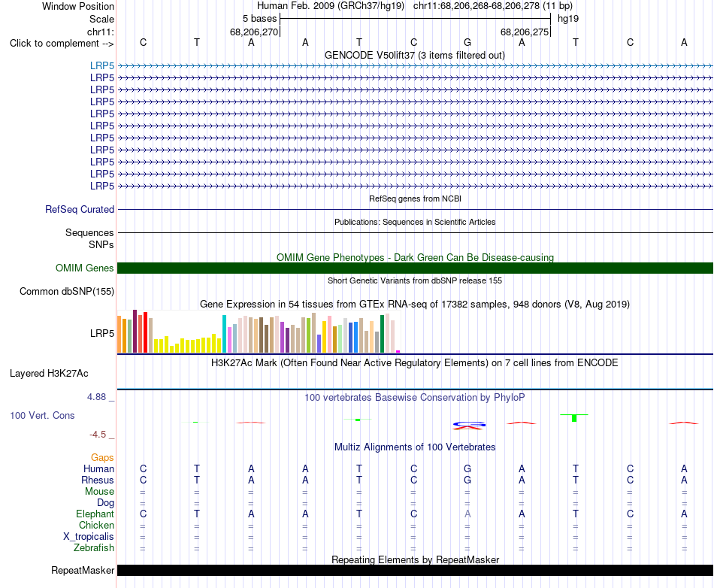This screenshot has width=714, height=588.
Task: Open the Layered H3K27Ac track label
Action: click(x=49, y=374)
